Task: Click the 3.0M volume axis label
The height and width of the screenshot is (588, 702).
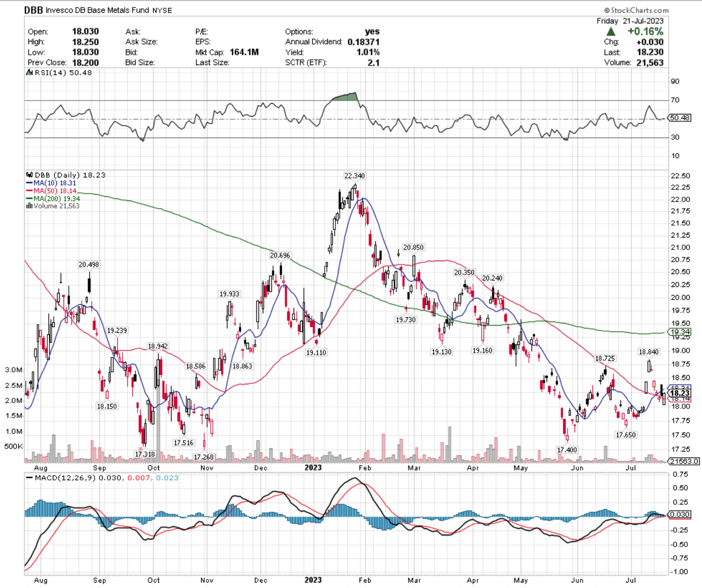Action: point(13,370)
